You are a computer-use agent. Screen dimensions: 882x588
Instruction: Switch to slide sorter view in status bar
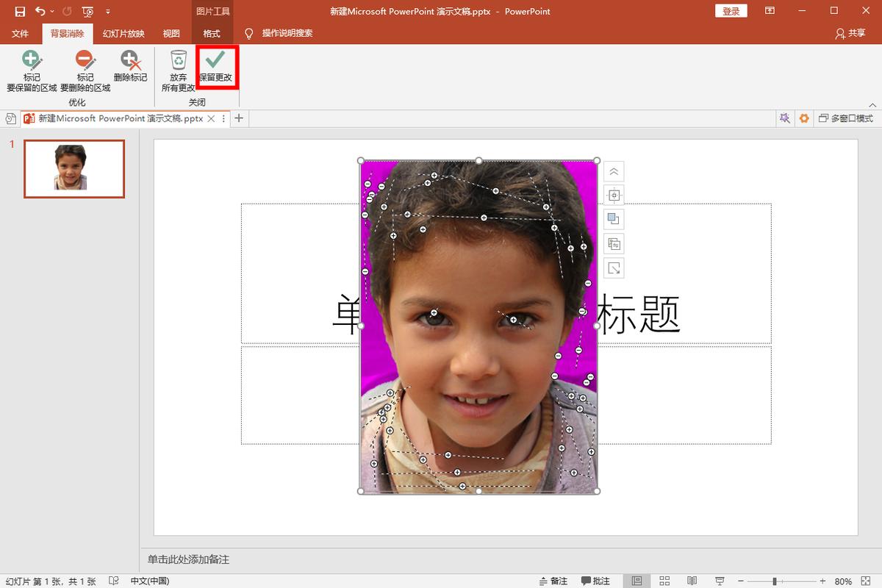(664, 581)
